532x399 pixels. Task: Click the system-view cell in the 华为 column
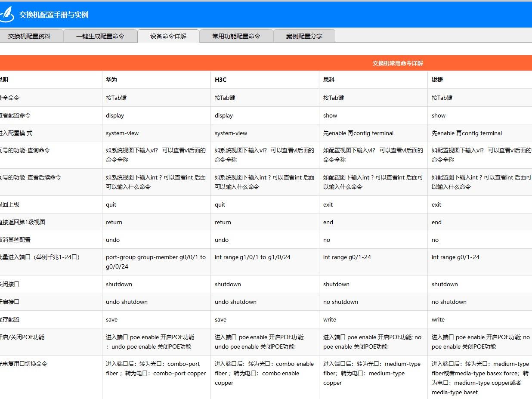point(122,133)
